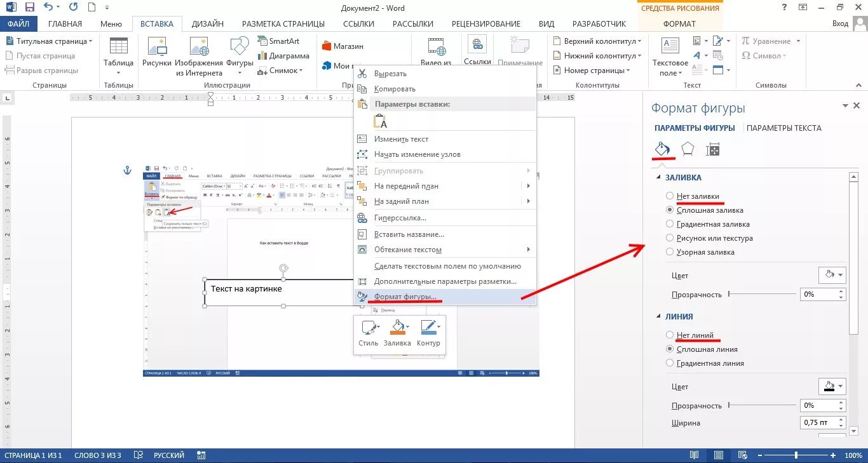The width and height of the screenshot is (868, 463).
Task: Insert date and time icon in Текст group
Action: [717, 55]
